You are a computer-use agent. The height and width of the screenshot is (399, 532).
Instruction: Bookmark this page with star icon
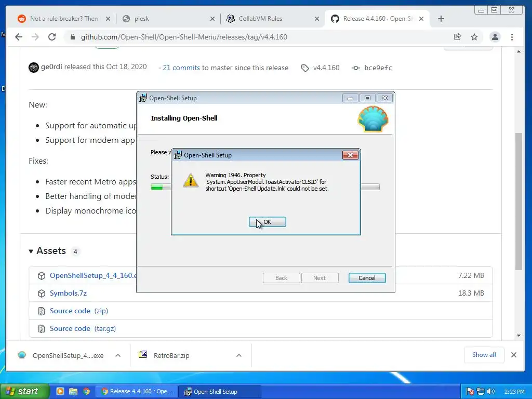coord(474,37)
